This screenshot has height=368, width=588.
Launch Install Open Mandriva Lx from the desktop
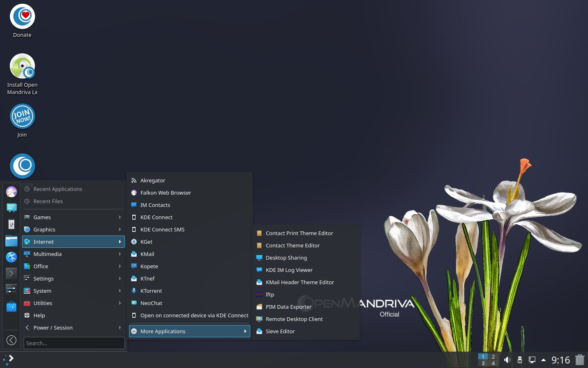pyautogui.click(x=22, y=66)
